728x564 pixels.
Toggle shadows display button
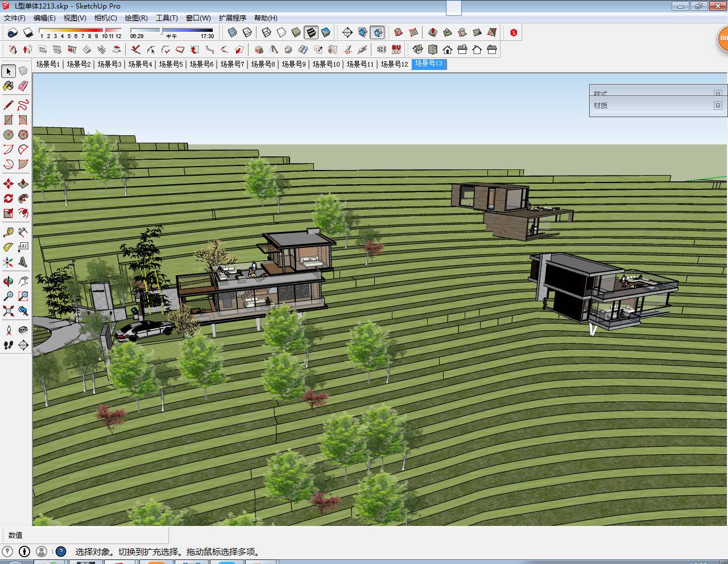(x=28, y=32)
